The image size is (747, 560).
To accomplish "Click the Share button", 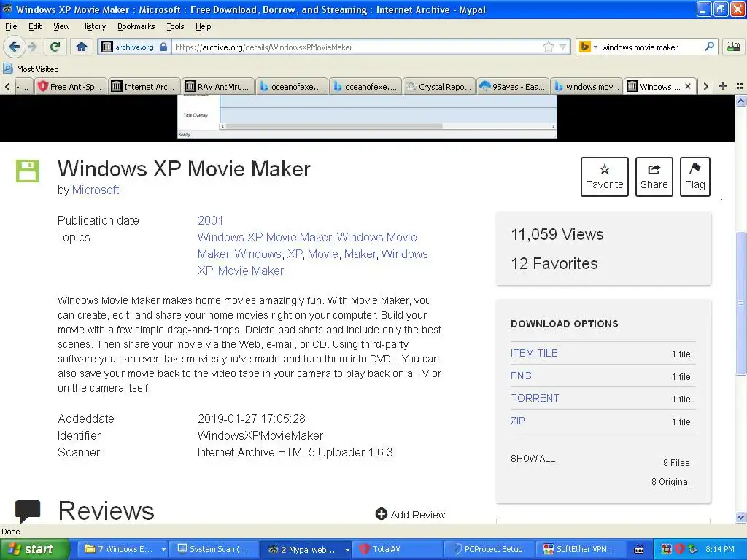I will click(x=654, y=176).
